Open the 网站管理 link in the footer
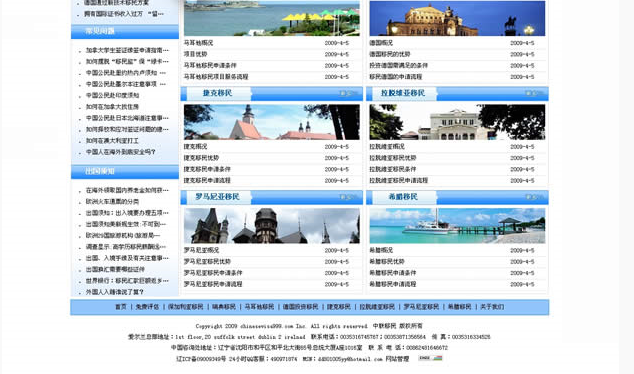This screenshot has height=374, width=634. (397, 359)
